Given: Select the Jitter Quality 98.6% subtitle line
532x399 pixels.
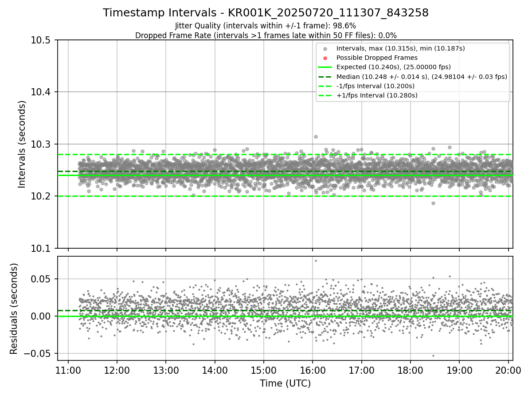Looking at the screenshot, I should 266,26.
